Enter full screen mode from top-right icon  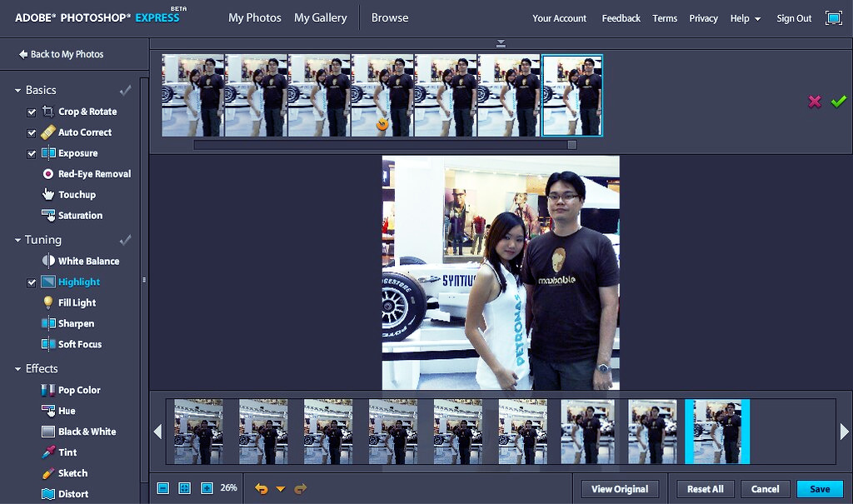click(833, 18)
